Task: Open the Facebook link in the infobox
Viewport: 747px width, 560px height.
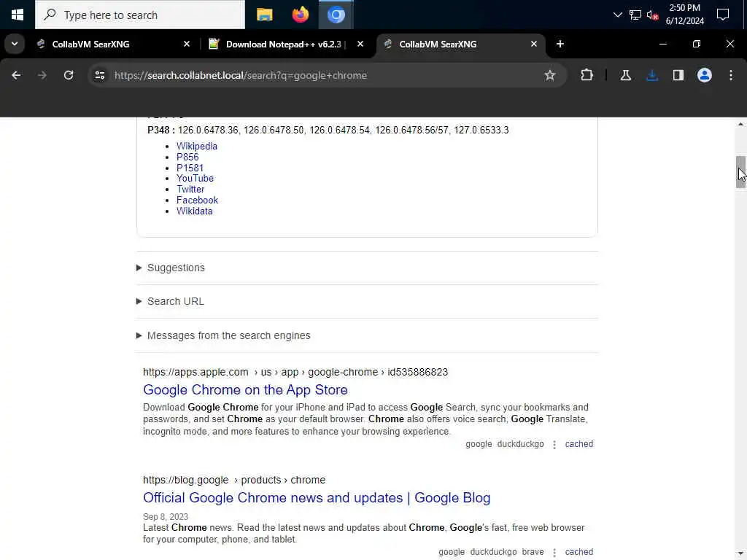Action: pyautogui.click(x=197, y=200)
